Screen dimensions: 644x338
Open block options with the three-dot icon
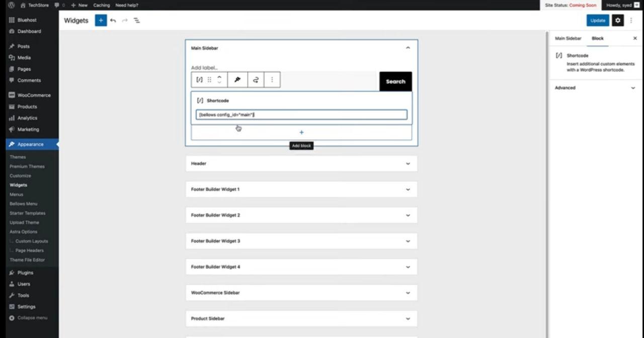(x=272, y=79)
